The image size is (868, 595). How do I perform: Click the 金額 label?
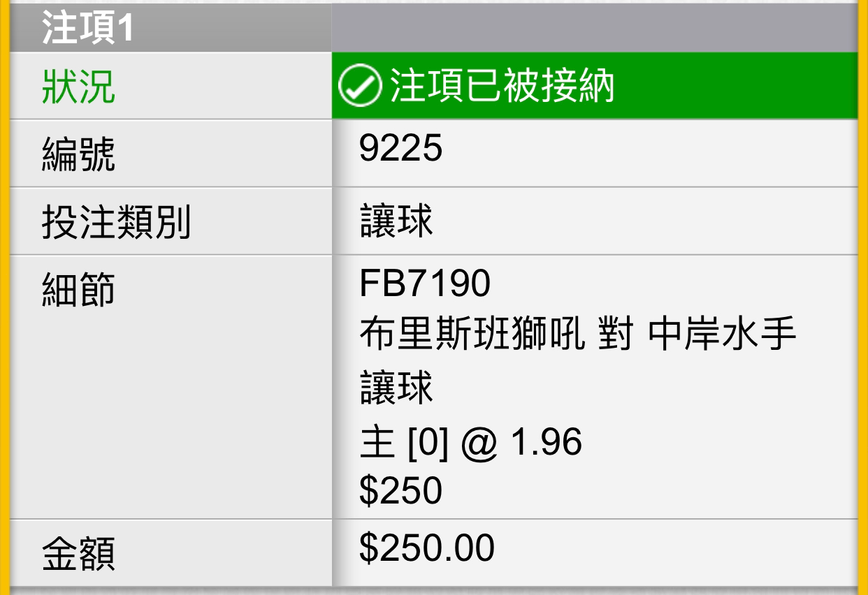point(78,555)
